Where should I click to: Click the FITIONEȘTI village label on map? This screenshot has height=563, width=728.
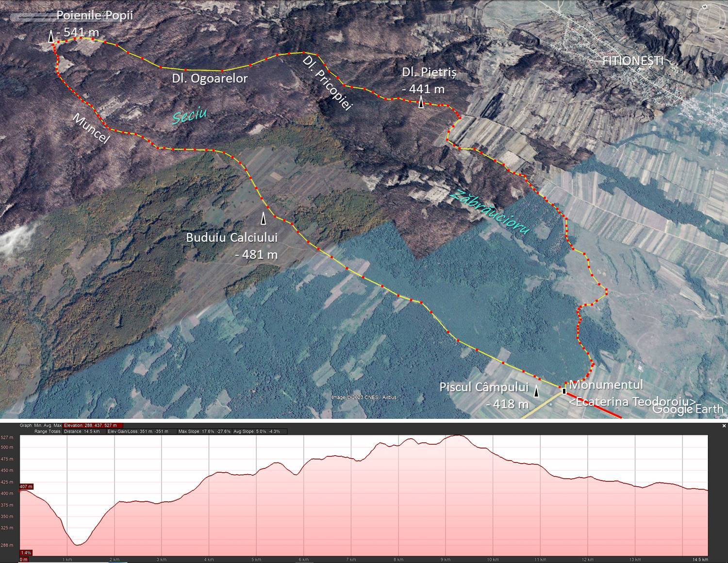[632, 61]
